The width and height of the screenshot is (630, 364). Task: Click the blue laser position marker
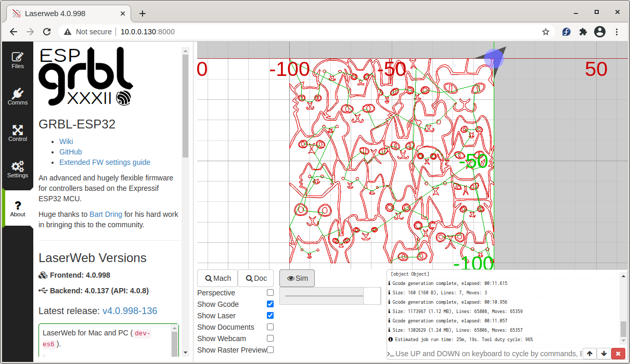tap(494, 59)
